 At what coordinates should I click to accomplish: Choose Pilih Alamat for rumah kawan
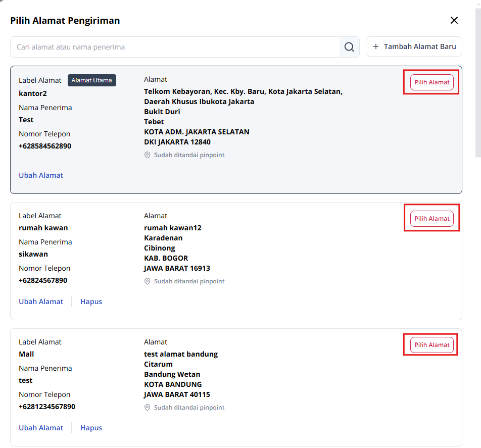tap(431, 219)
